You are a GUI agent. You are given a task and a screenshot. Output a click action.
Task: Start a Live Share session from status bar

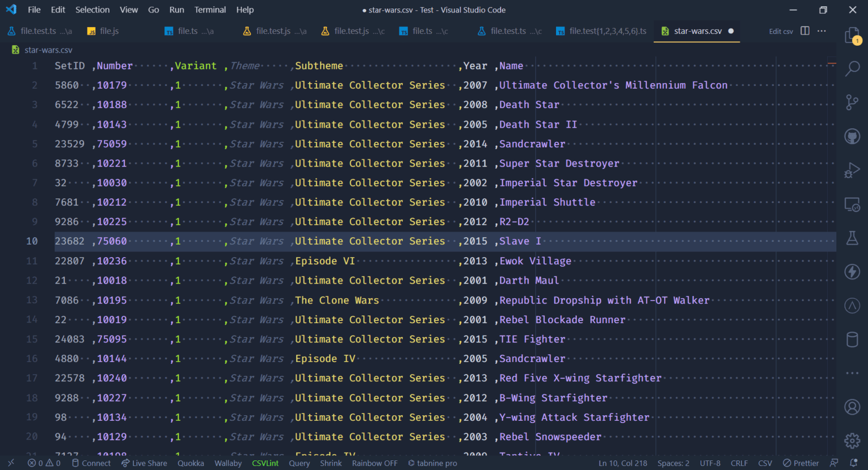click(x=144, y=463)
